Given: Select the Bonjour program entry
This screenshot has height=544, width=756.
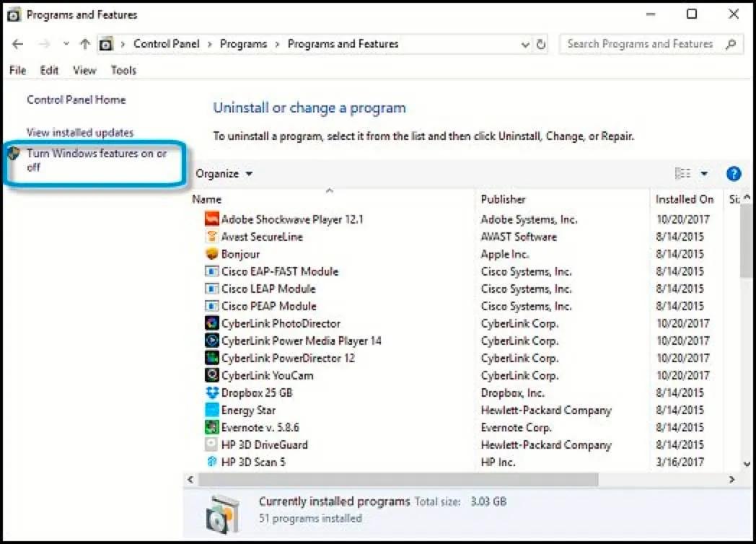Looking at the screenshot, I should pyautogui.click(x=240, y=254).
